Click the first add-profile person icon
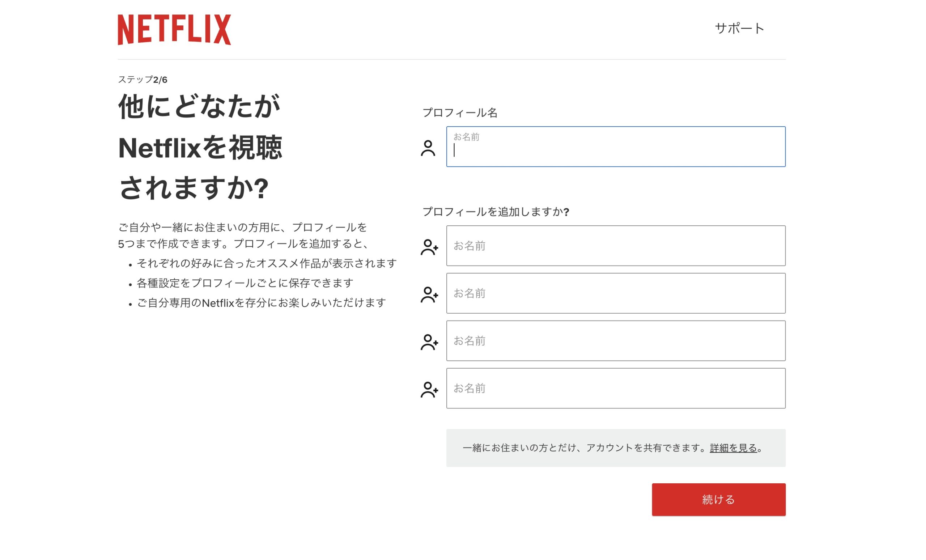This screenshot has height=560, width=926. tap(429, 247)
